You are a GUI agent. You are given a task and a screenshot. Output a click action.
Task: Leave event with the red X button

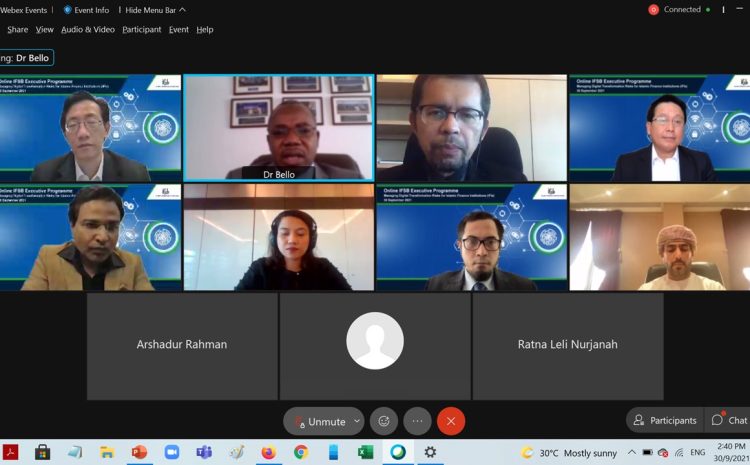click(451, 421)
